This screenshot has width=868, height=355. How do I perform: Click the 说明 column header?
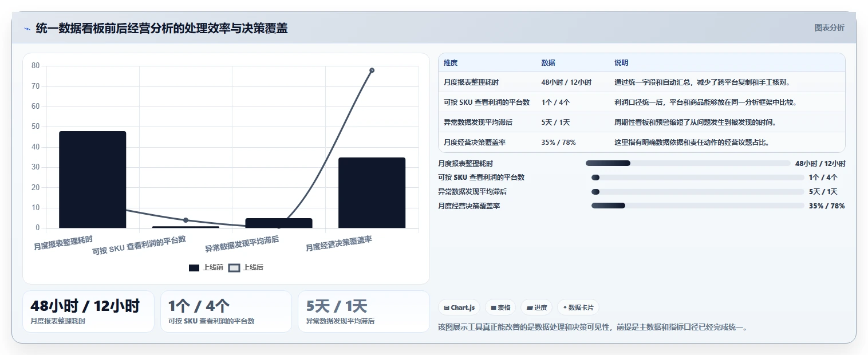[x=621, y=63]
